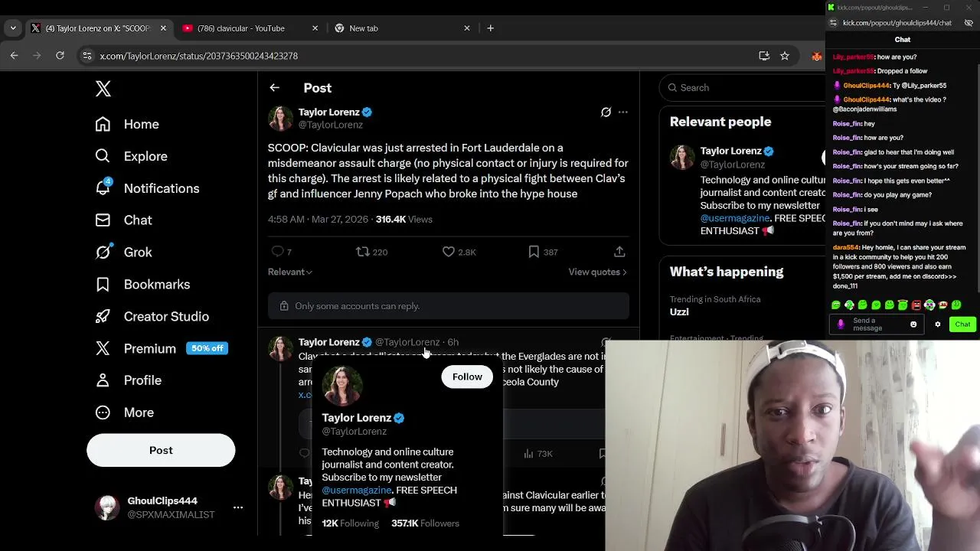
Task: Click @usermagazine link in hover card
Action: coord(357,490)
